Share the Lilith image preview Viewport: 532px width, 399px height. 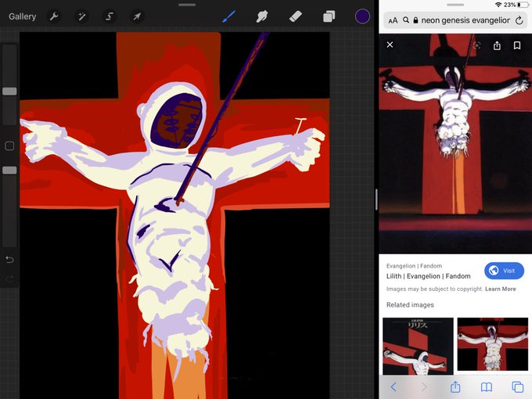pos(497,45)
